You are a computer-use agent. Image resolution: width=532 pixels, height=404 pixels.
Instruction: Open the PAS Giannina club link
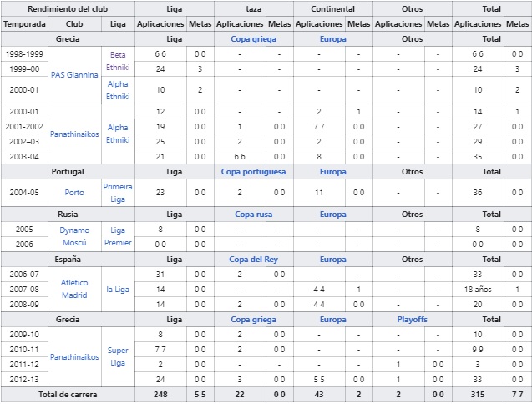[74, 74]
